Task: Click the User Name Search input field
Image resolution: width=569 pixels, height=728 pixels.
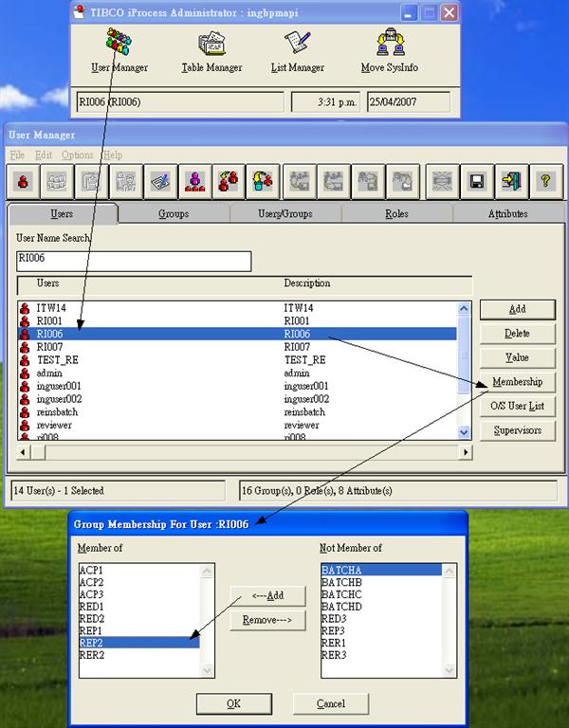Action: (x=134, y=262)
